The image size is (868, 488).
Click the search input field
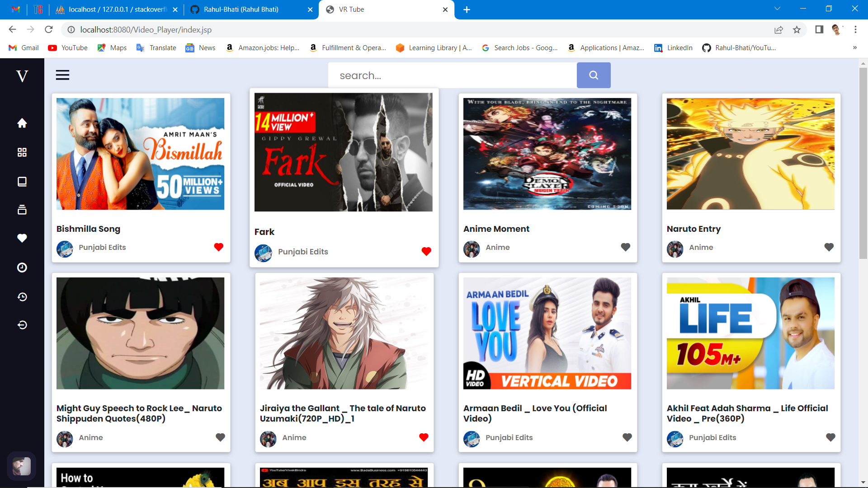click(452, 75)
